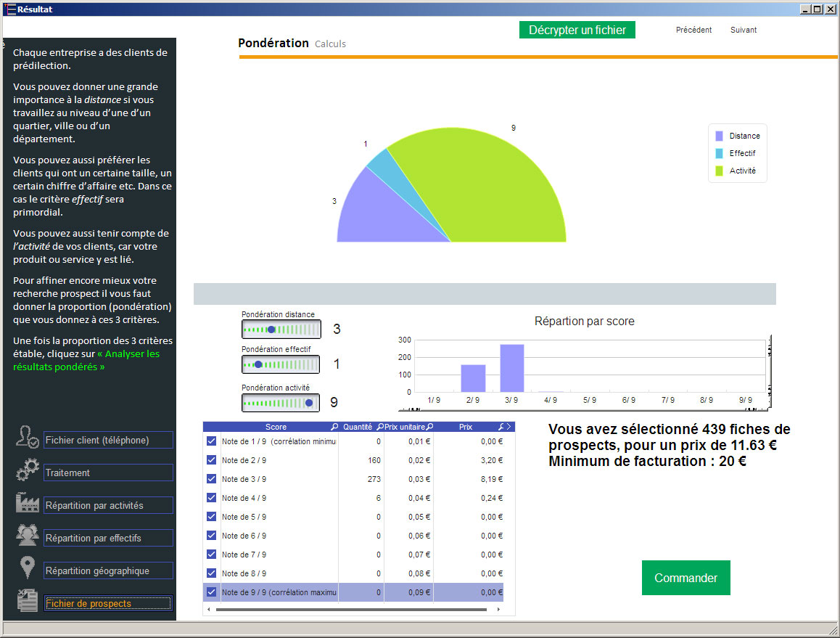The height and width of the screenshot is (638, 840).
Task: Go to the Précédent step
Action: tap(693, 30)
